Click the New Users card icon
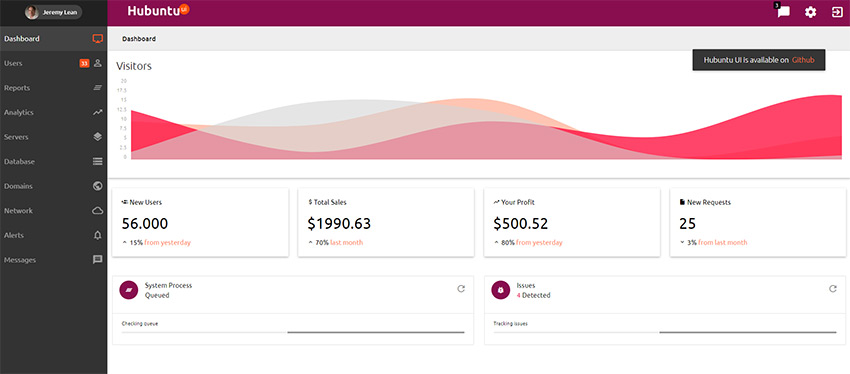The image size is (850, 374). 125,202
